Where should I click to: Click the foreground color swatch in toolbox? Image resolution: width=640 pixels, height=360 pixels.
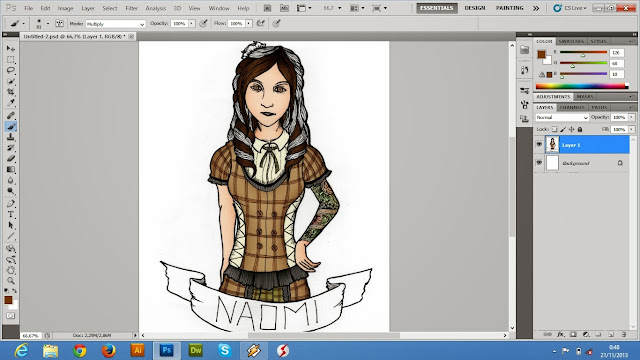tap(8, 300)
